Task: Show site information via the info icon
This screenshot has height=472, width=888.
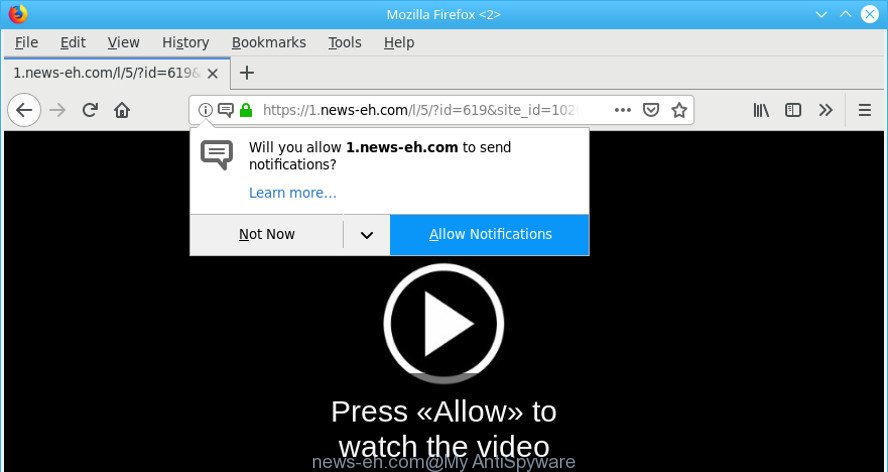Action: point(206,110)
